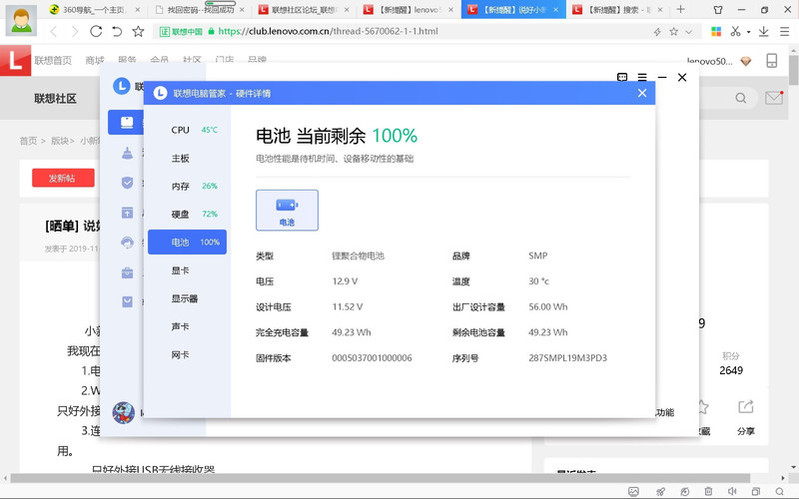The image size is (799, 499).
Task: Expand address bar dropdown chevron
Action: click(x=689, y=32)
